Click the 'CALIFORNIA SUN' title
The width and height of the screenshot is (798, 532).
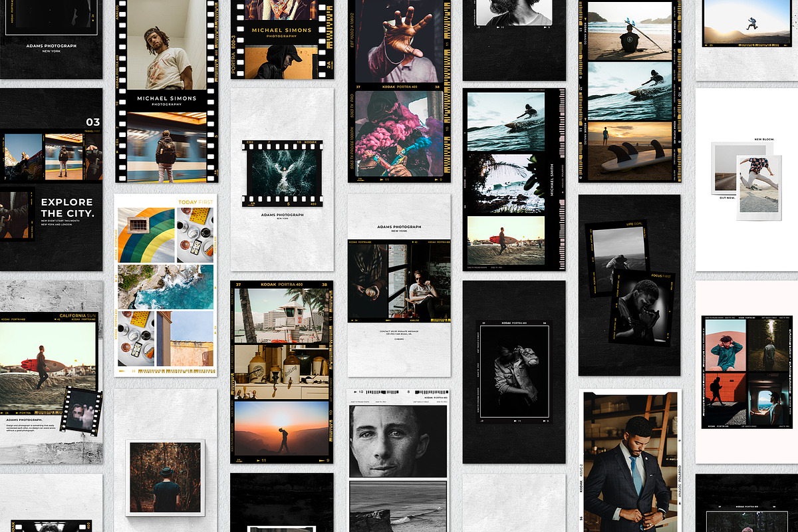click(78, 315)
